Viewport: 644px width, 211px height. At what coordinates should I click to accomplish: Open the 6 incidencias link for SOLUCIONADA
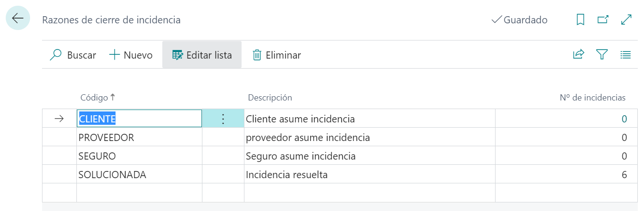click(624, 175)
